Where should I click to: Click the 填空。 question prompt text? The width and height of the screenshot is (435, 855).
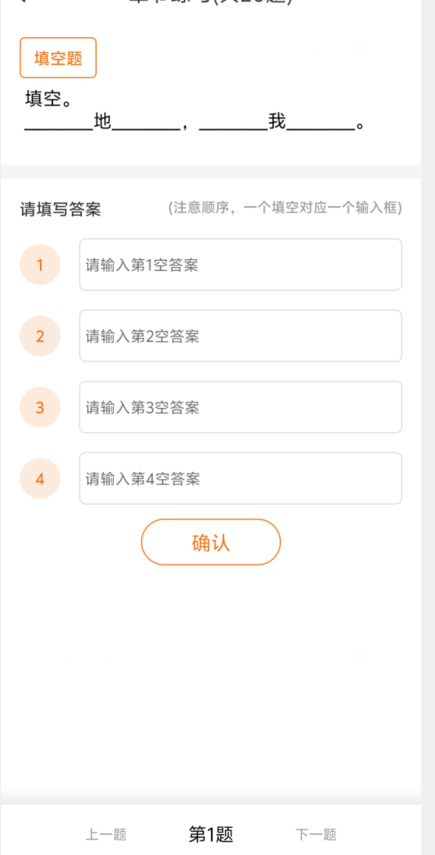tap(49, 100)
